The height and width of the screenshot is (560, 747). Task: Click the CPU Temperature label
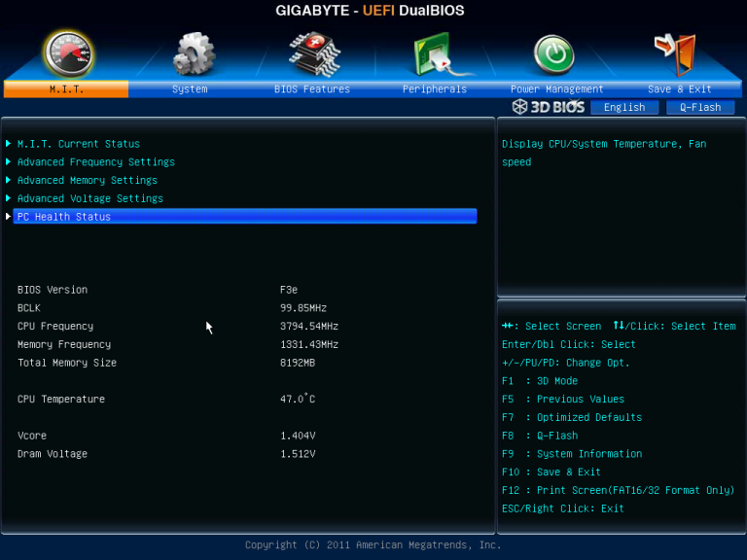pos(61,399)
